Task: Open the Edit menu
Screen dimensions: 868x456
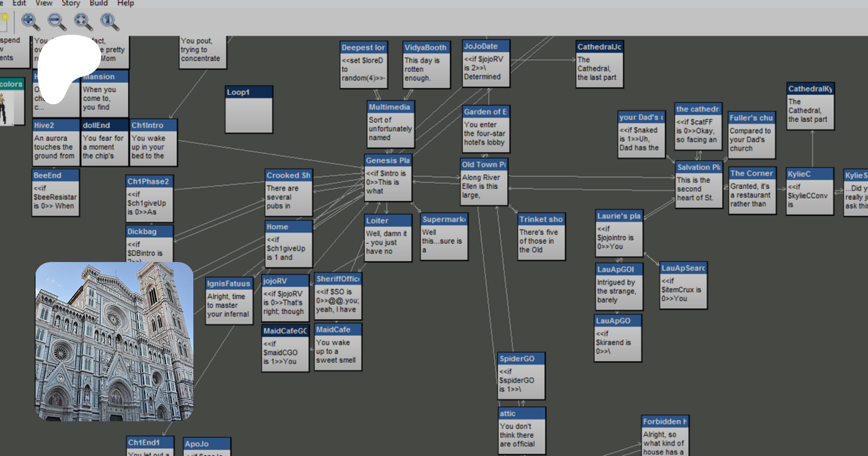Action: 19,3
